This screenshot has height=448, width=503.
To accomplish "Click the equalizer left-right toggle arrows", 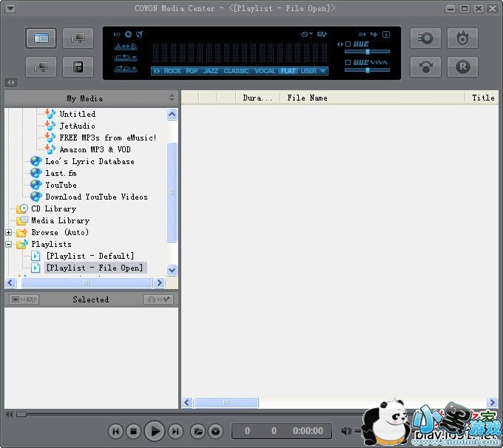I will tap(157, 71).
